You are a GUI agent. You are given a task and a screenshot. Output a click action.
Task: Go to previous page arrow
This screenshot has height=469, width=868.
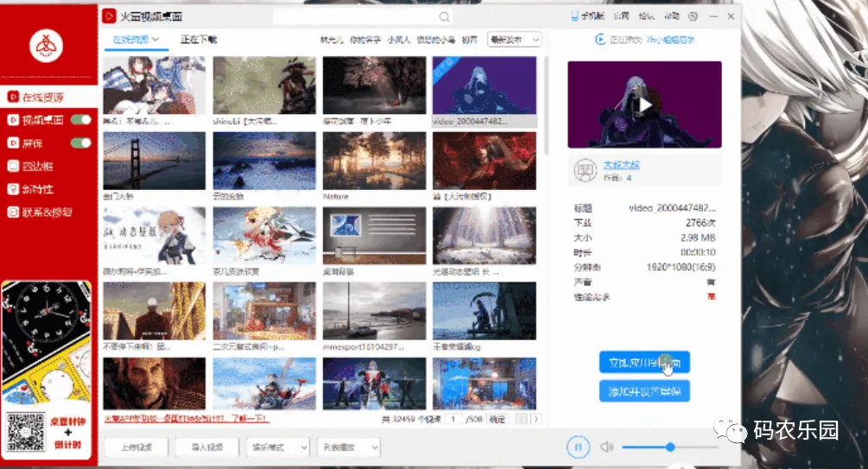point(522,419)
